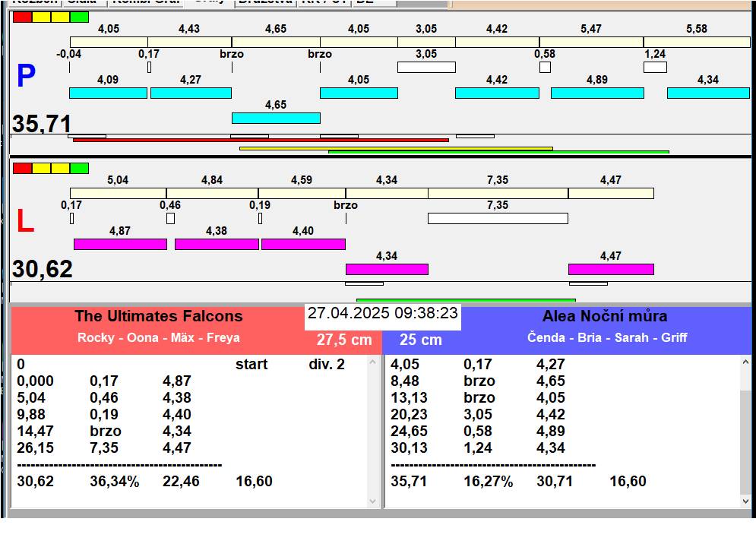
Task: Click the red L lane letter
Action: click(x=25, y=221)
